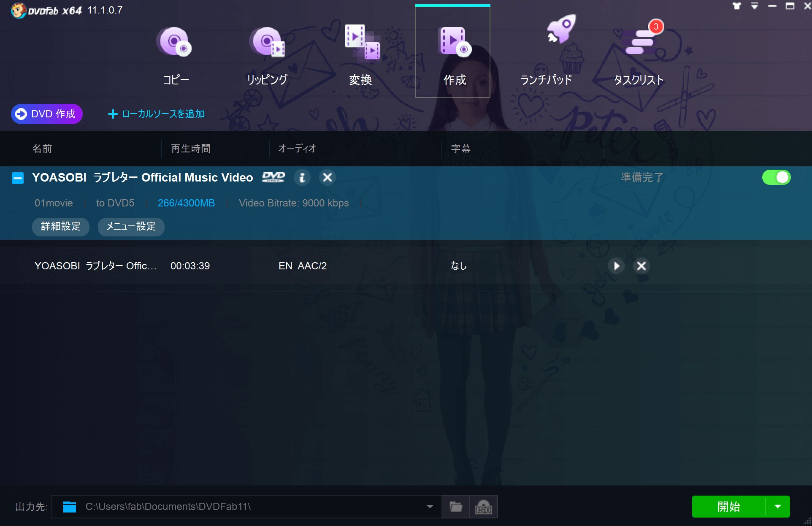The height and width of the screenshot is (526, 812).
Task: Click the output path field
Action: click(x=246, y=507)
